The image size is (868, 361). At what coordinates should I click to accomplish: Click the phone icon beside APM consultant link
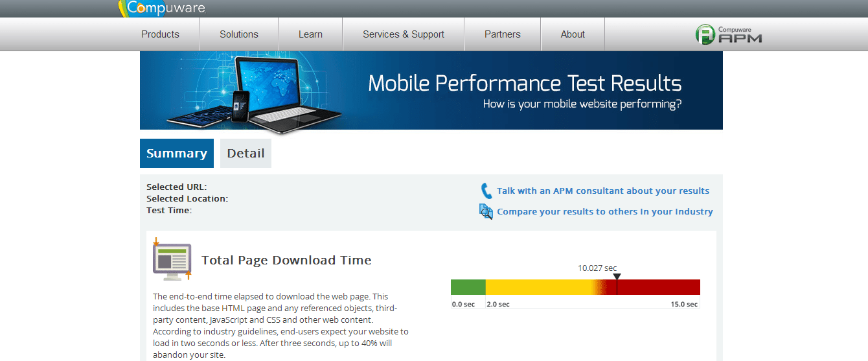coord(486,191)
